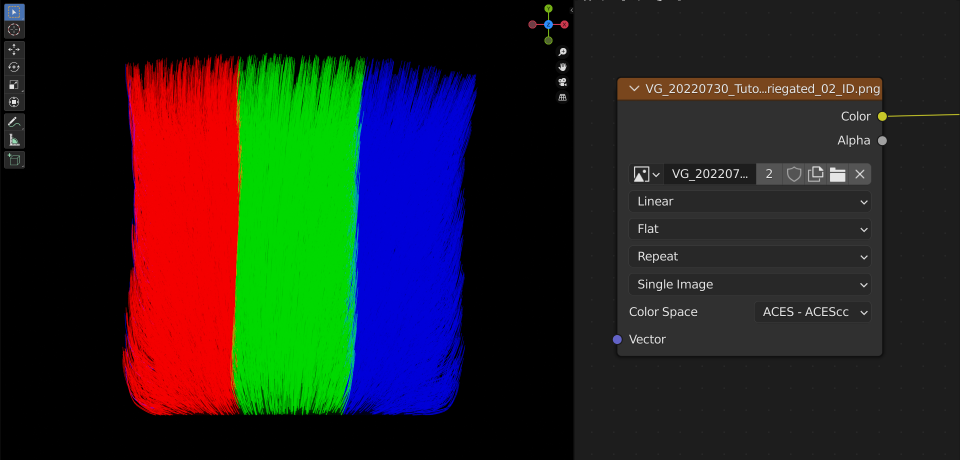The image size is (960, 460).
Task: Open image file with folder icon
Action: [838, 175]
